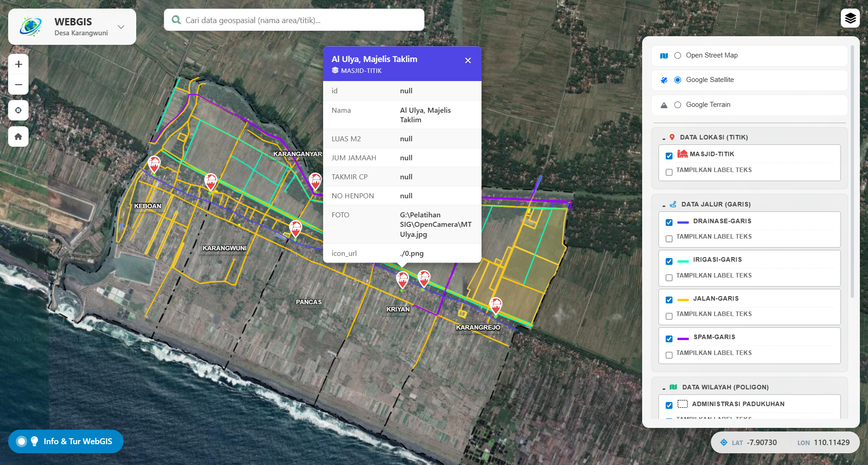This screenshot has height=465, width=868.
Task: Click the KRIYAN map label
Action: 398,309
